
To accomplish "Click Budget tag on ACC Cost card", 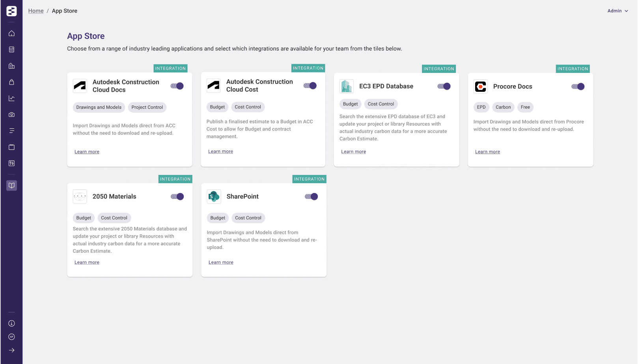I will pyautogui.click(x=217, y=107).
